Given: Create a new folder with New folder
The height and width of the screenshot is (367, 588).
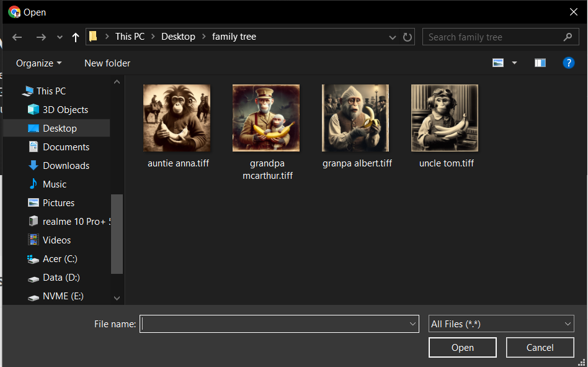Looking at the screenshot, I should (107, 63).
